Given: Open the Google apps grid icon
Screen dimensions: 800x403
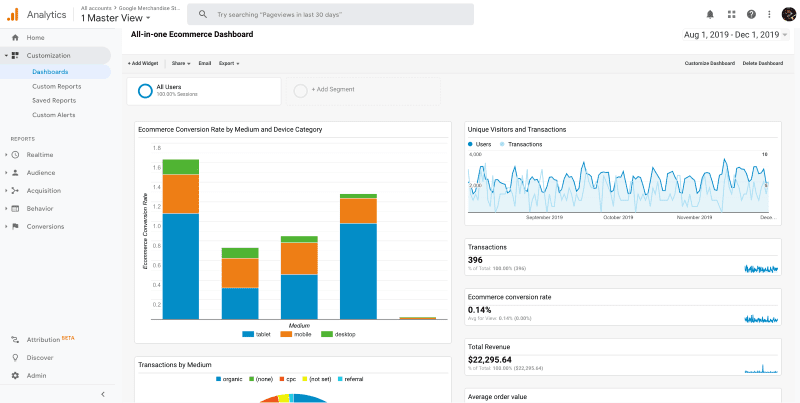Looking at the screenshot, I should point(732,14).
